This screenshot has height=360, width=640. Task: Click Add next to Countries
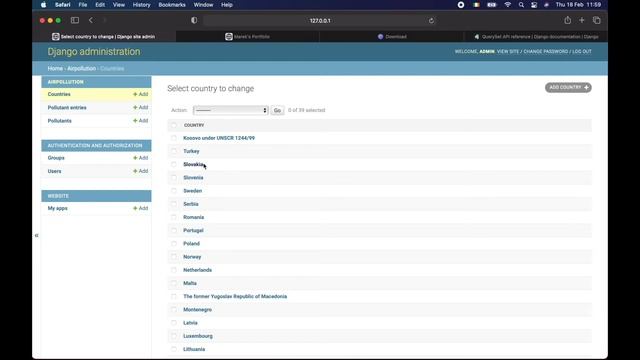tap(141, 94)
